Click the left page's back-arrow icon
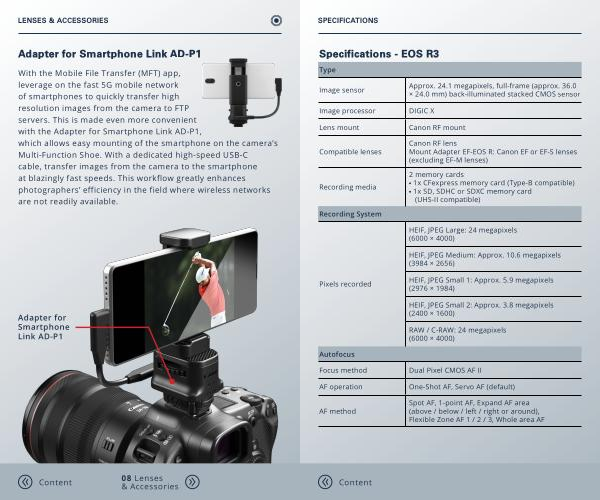Image resolution: width=600 pixels, height=500 pixels. pyautogui.click(x=25, y=482)
